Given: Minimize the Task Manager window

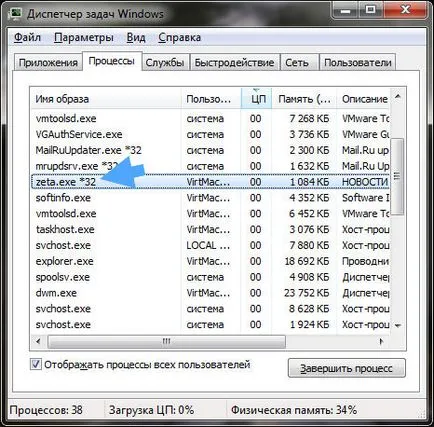Looking at the screenshot, I should click(346, 11).
